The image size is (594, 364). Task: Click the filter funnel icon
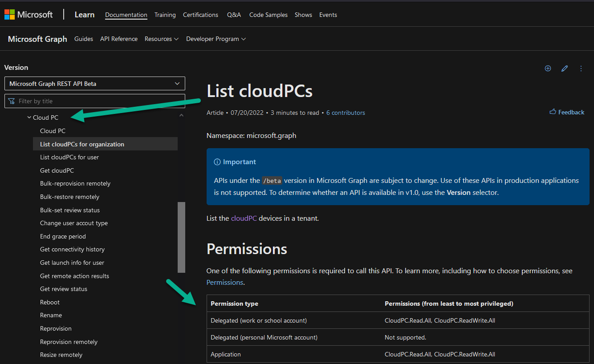[x=12, y=101]
